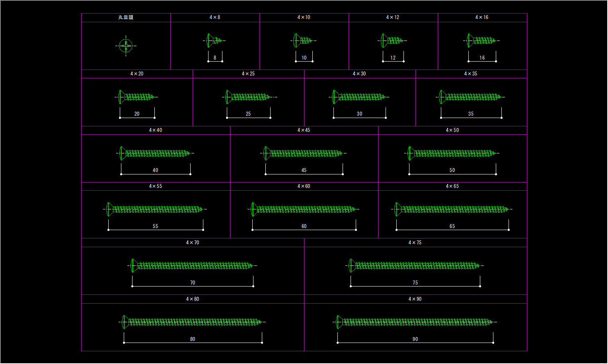Select the 4×45 screw drawing
The width and height of the screenshot is (608, 364).
(304, 153)
